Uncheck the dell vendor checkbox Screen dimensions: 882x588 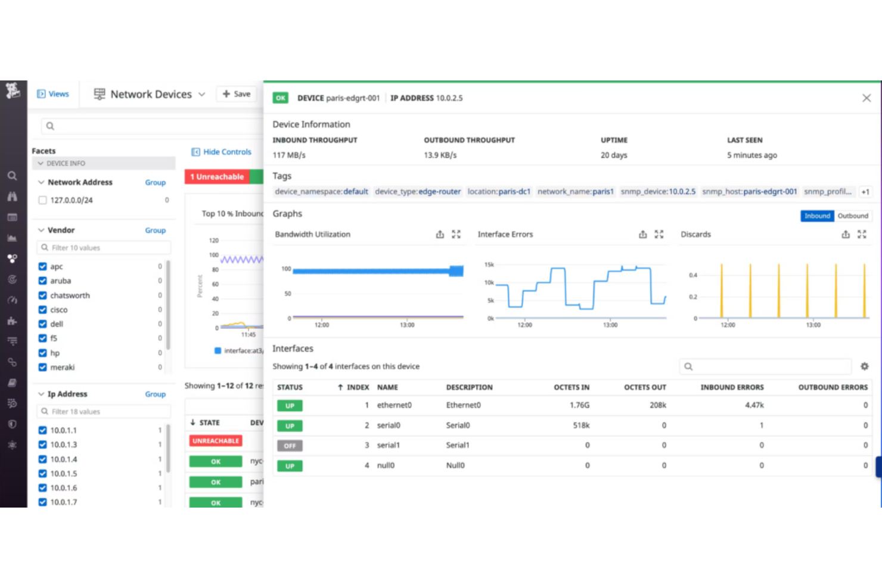click(x=42, y=324)
